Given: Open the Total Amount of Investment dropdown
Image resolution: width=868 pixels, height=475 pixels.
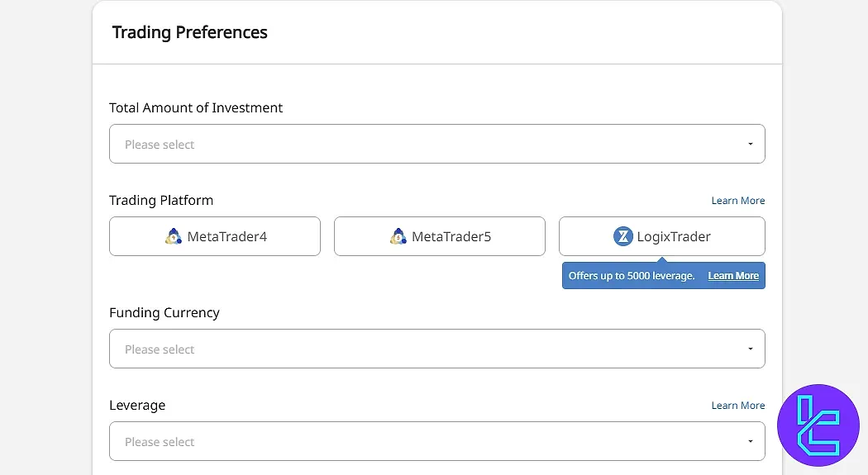Looking at the screenshot, I should (436, 144).
